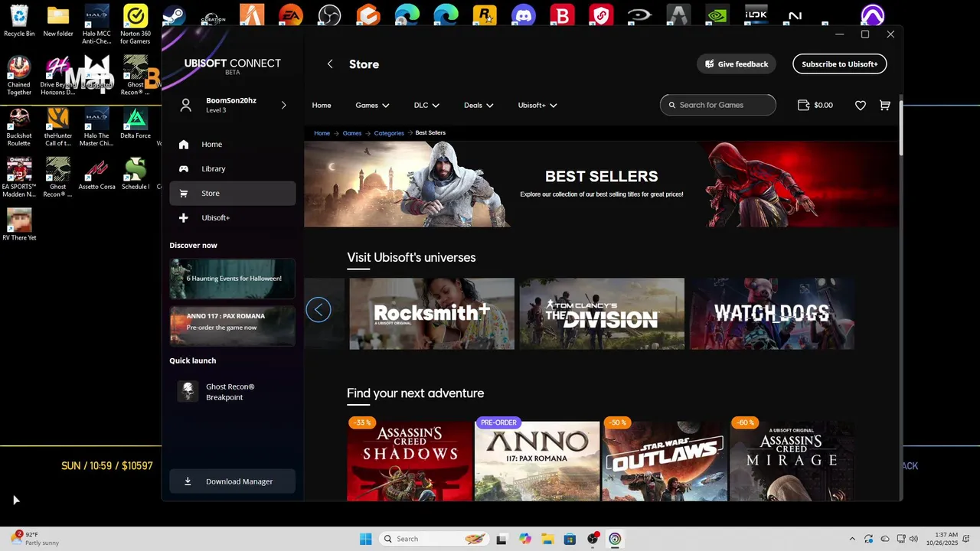Open the Steam desktop shortcut
The height and width of the screenshot is (551, 980).
pos(174,15)
